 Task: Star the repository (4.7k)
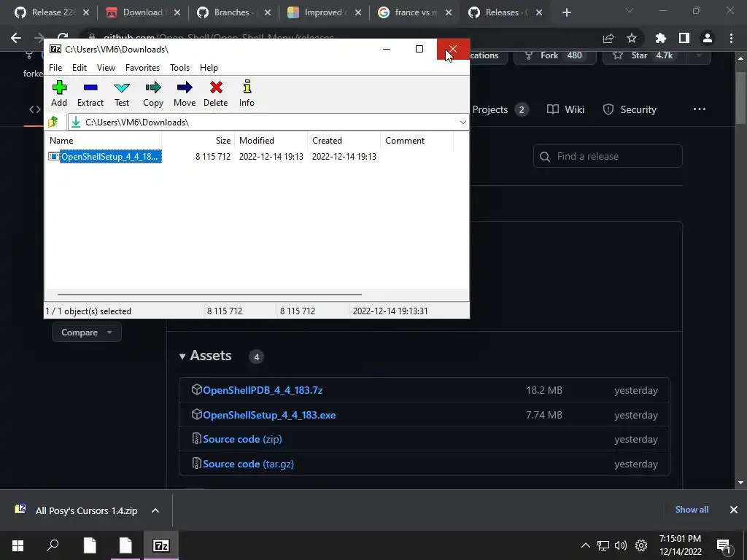(x=645, y=55)
